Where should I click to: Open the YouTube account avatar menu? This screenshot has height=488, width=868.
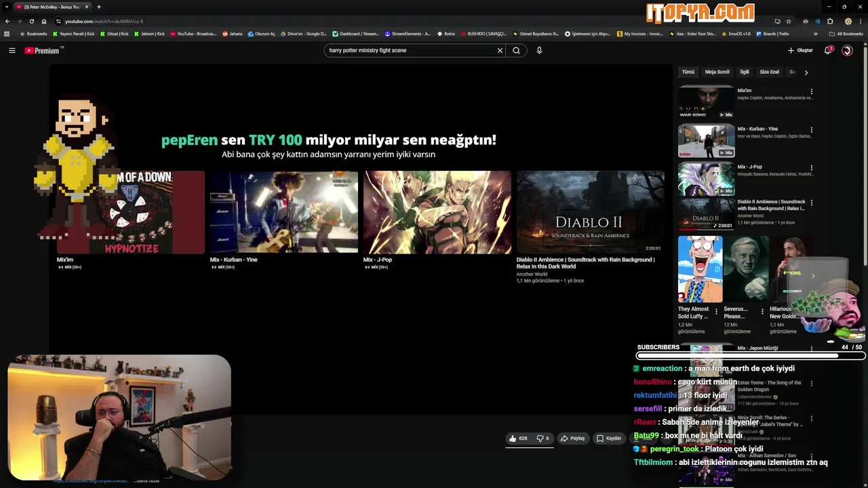coord(847,50)
